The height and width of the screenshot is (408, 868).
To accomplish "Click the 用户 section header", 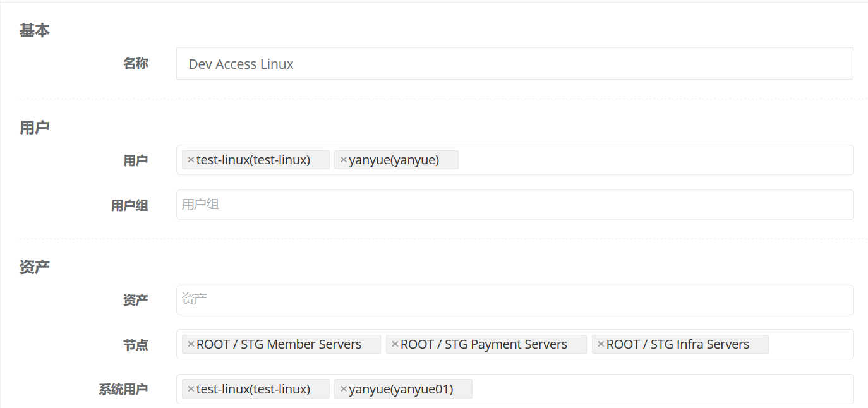I will coord(35,126).
